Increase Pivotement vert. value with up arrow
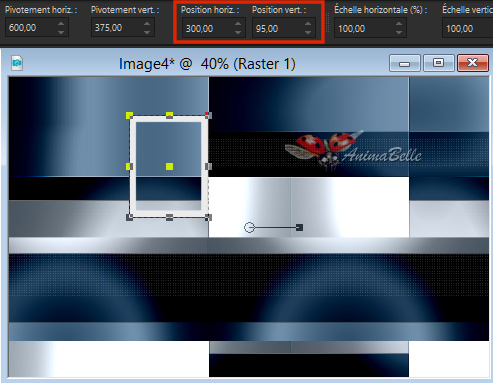The height and width of the screenshot is (383, 493). (x=147, y=24)
